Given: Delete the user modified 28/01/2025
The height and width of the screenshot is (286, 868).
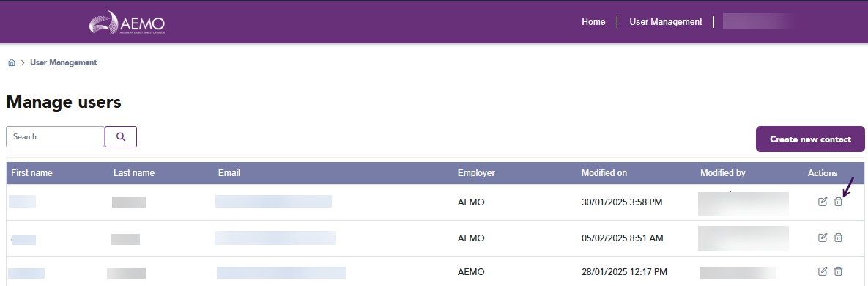Looking at the screenshot, I should (838, 271).
